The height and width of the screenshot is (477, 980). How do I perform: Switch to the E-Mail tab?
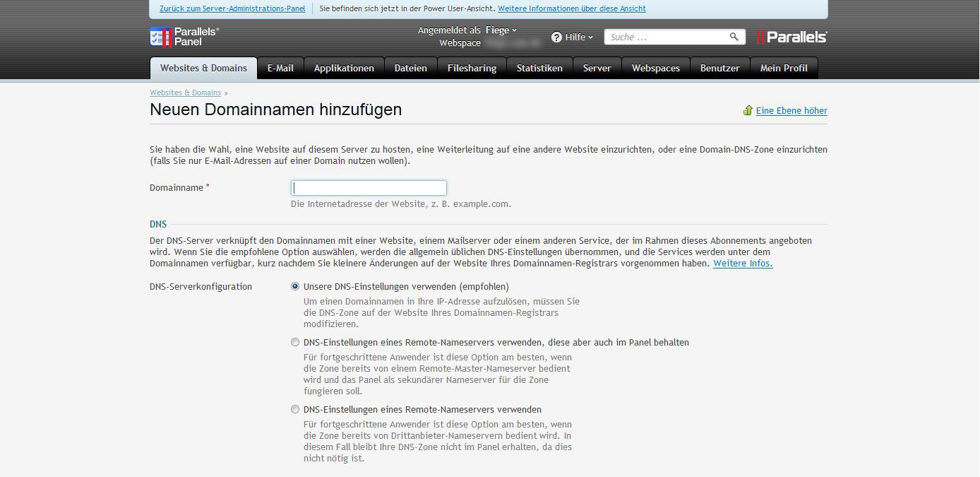pos(280,68)
